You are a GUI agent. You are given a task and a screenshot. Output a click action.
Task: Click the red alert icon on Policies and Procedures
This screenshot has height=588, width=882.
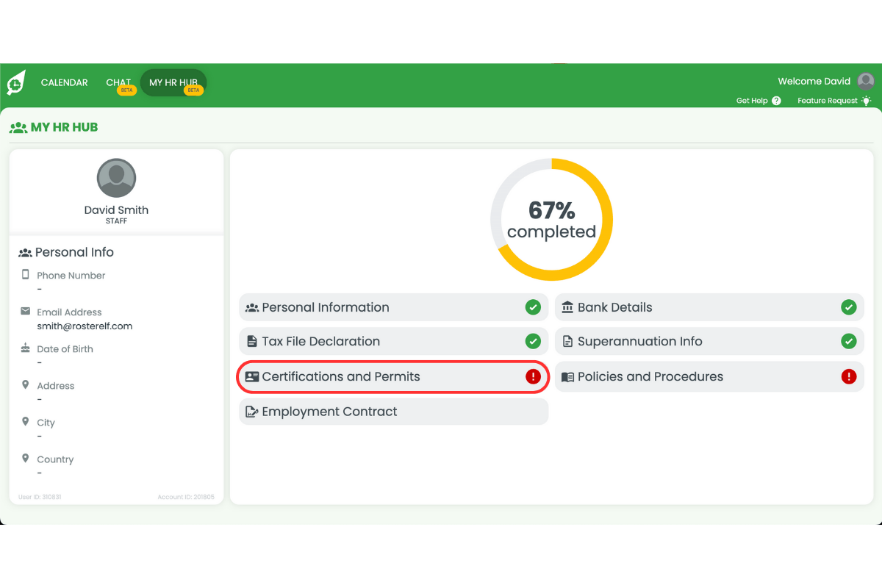point(848,377)
